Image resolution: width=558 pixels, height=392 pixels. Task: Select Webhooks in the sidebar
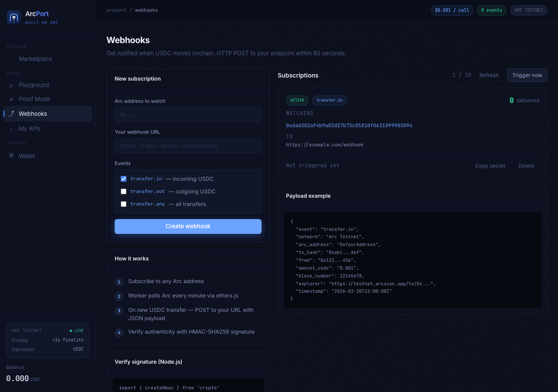coord(48,114)
